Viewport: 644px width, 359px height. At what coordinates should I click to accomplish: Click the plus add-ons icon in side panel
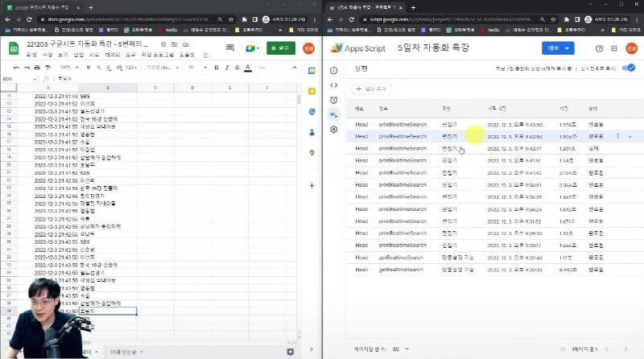point(312,186)
